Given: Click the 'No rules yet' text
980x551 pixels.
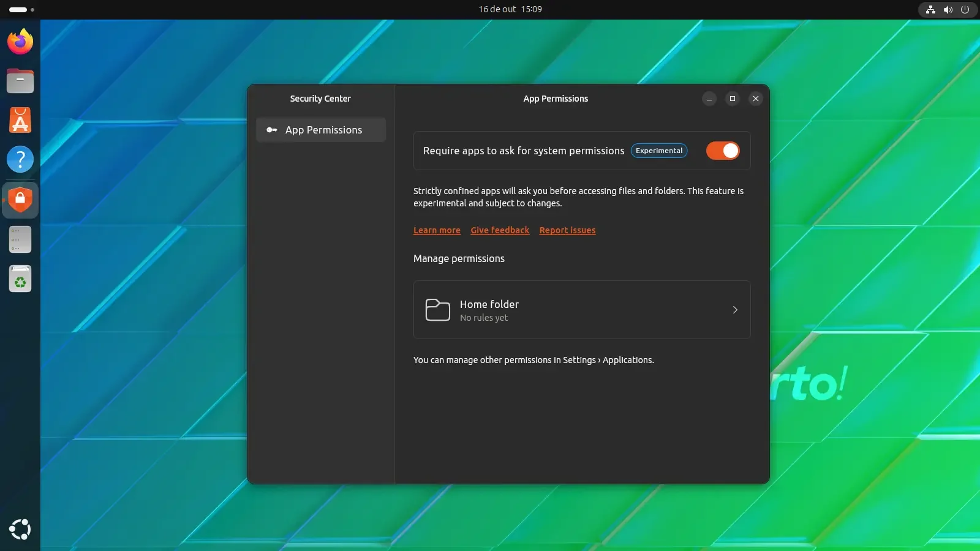Looking at the screenshot, I should (484, 318).
